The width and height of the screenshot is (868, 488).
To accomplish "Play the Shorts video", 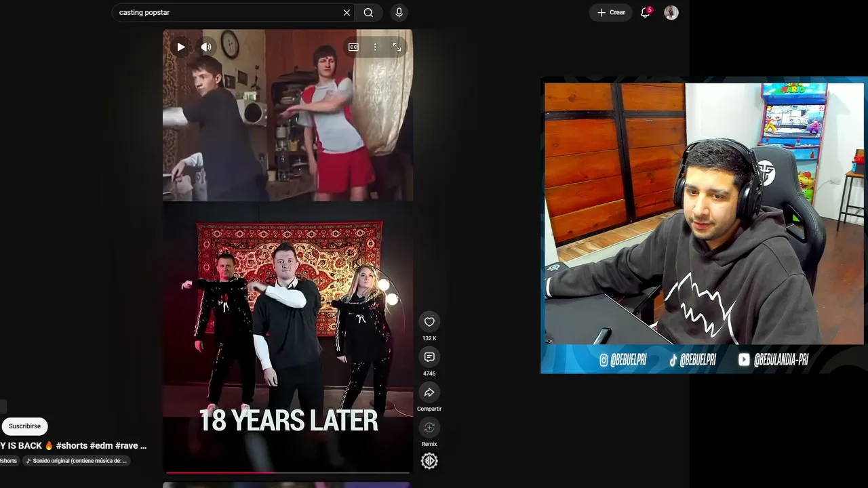I will tap(181, 47).
